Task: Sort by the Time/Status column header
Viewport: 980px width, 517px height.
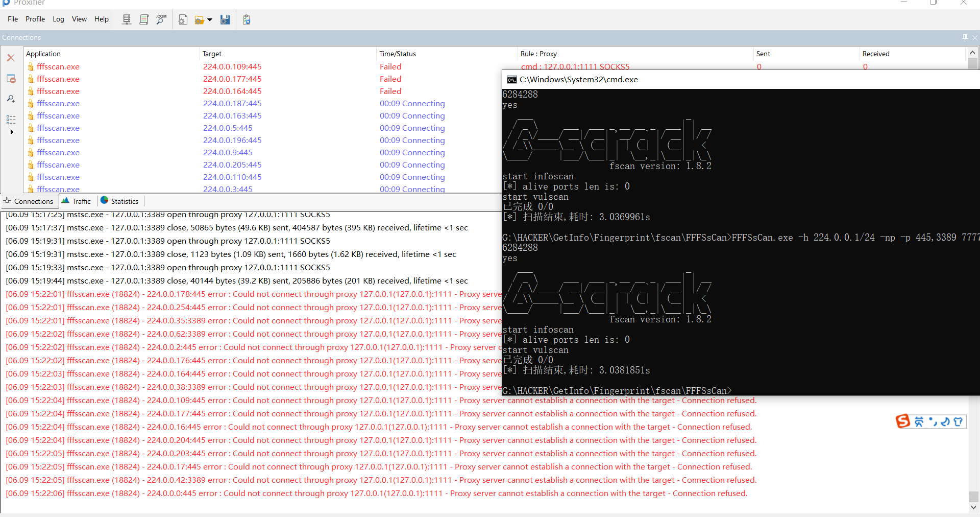Action: (x=447, y=54)
